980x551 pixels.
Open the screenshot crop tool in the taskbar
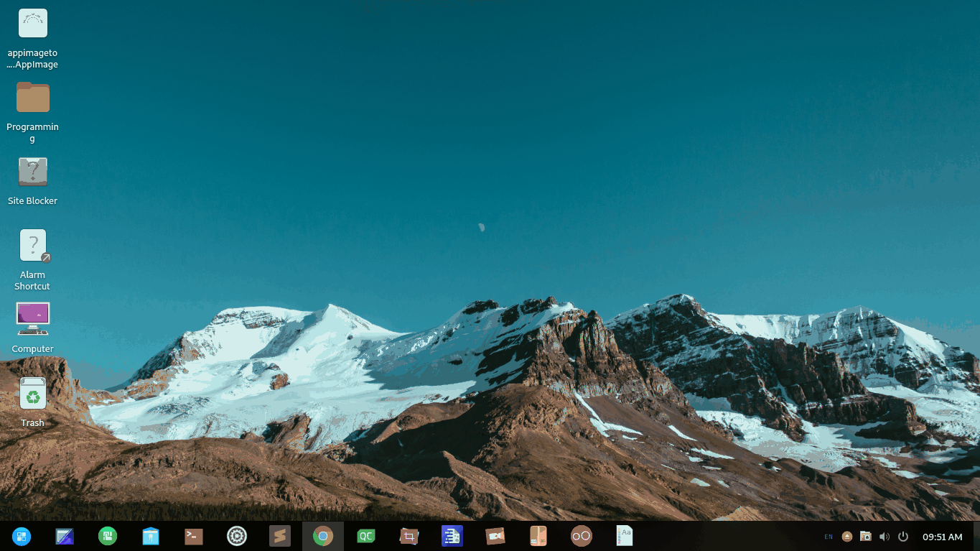tap(409, 536)
